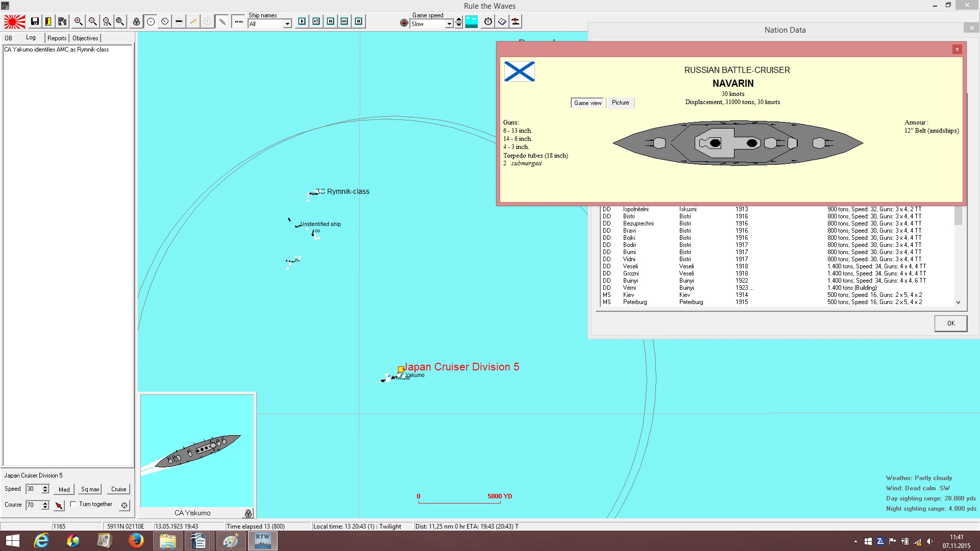Viewport: 980px width, 551px height.
Task: Switch to the Log tab
Action: (31, 38)
